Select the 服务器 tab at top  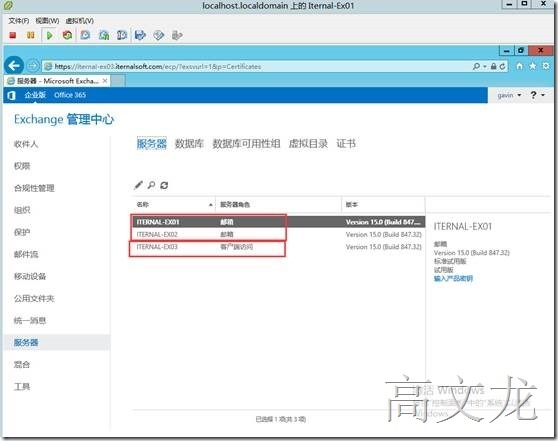tap(152, 143)
